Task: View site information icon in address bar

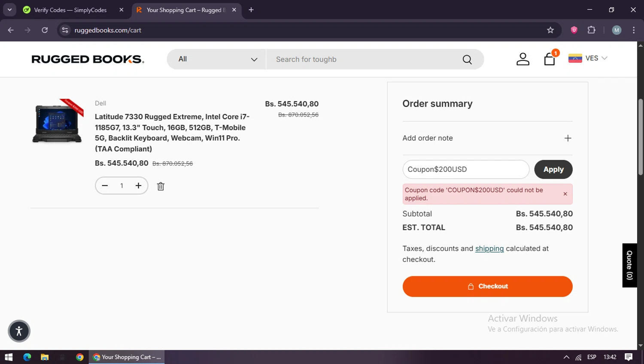Action: pyautogui.click(x=65, y=30)
